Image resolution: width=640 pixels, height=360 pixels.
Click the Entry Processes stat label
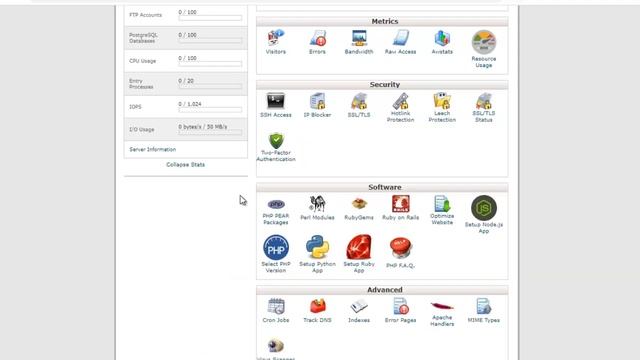pos(141,84)
